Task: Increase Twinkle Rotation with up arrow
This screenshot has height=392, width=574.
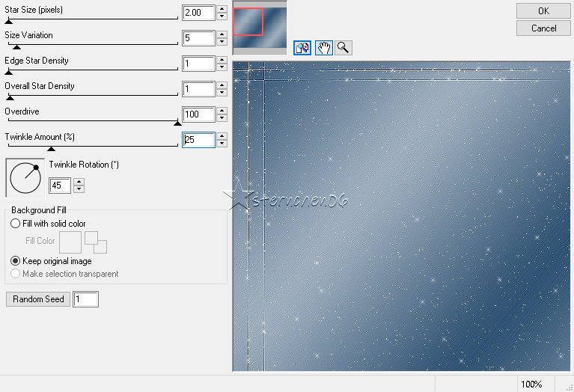Action: click(79, 182)
